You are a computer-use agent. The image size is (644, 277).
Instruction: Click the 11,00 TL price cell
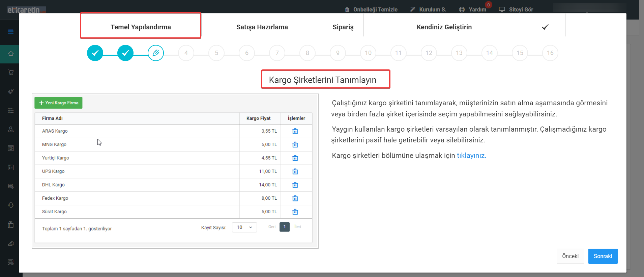[x=268, y=171]
